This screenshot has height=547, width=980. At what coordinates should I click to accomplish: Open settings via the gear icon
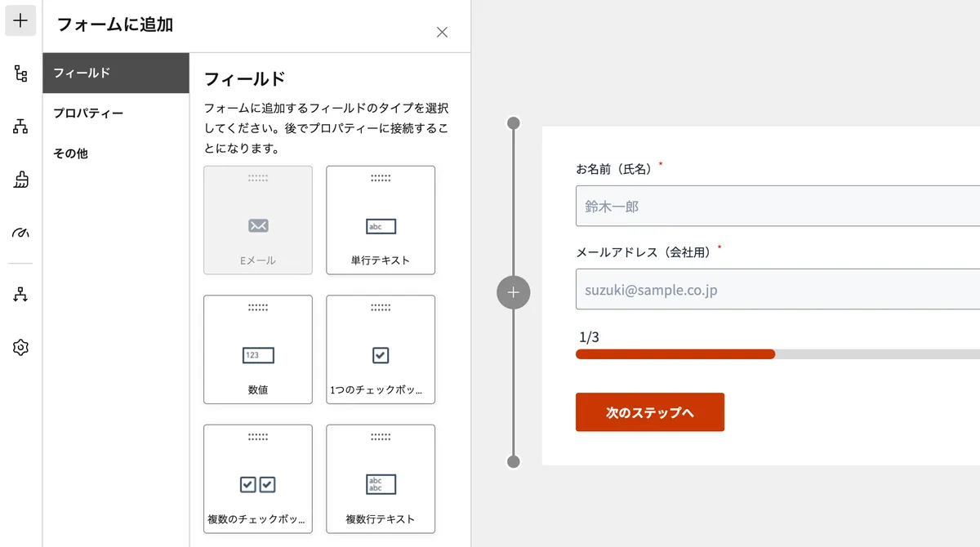(20, 347)
